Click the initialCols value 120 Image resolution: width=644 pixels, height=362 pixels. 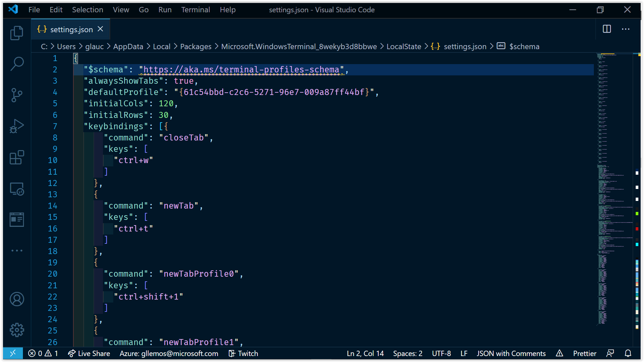tap(166, 103)
